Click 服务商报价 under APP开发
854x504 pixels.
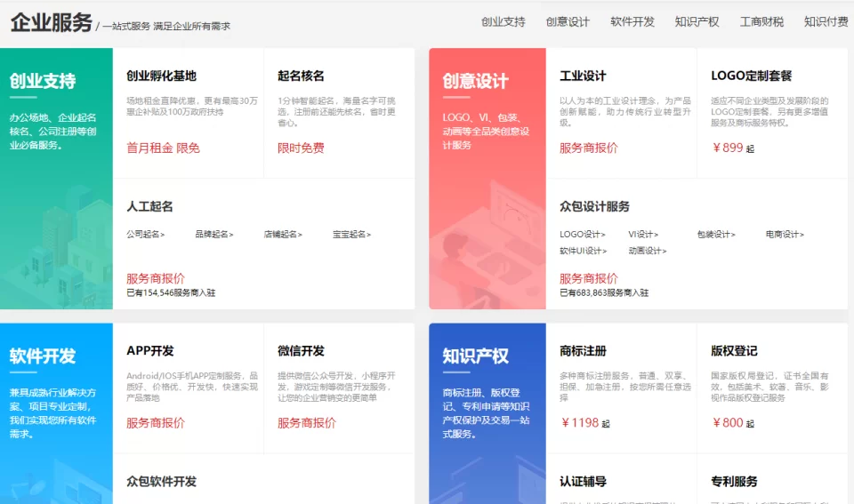point(156,423)
